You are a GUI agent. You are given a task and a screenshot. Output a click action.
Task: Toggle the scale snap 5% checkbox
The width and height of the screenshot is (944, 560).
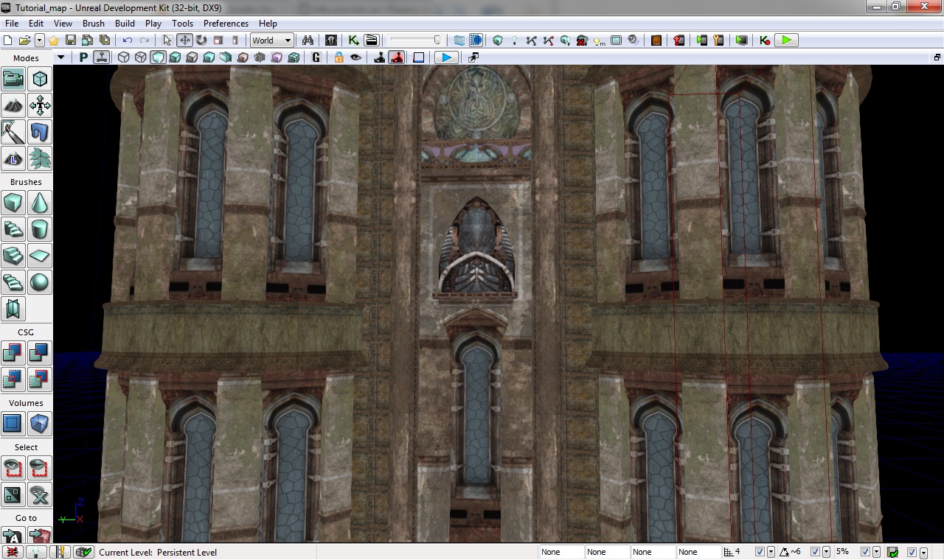point(866,552)
